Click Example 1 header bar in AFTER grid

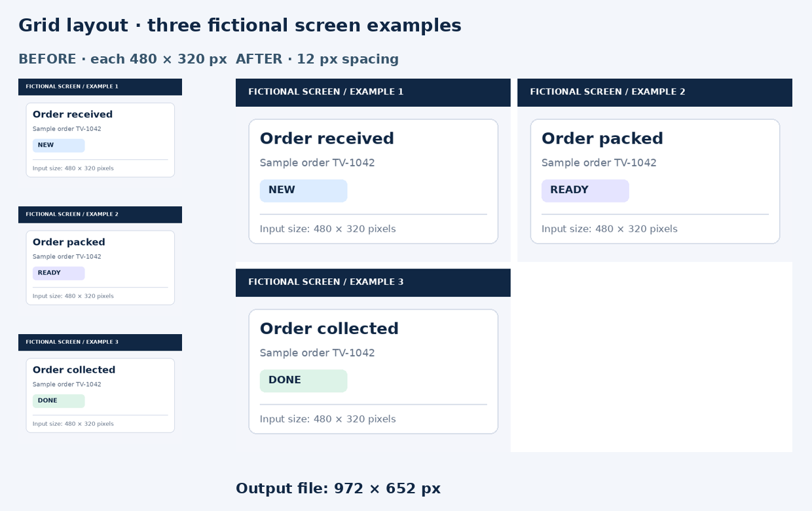[x=373, y=92]
